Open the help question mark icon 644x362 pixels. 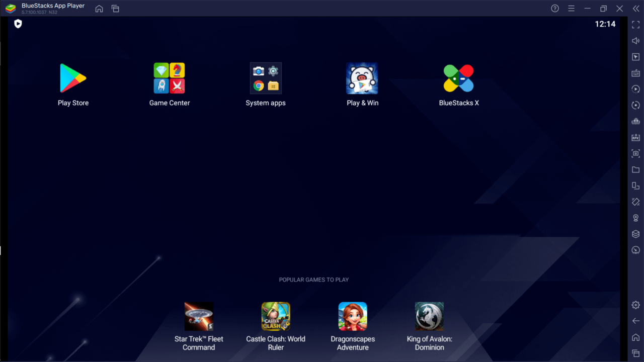(555, 9)
